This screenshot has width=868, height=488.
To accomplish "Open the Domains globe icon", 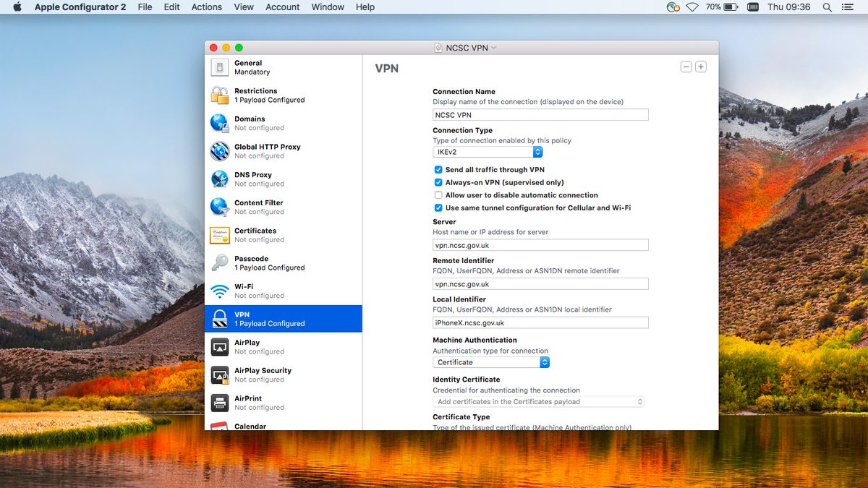I will pos(220,123).
